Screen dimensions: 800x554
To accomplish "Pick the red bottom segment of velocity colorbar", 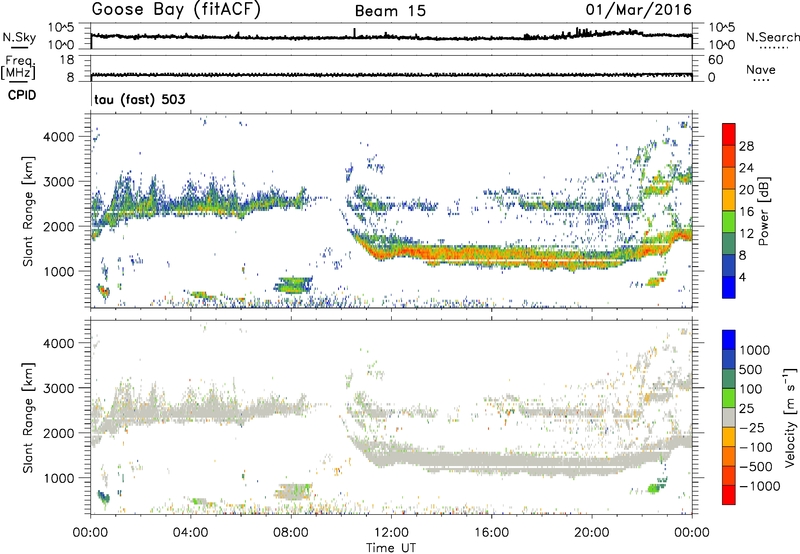I will pos(729,495).
